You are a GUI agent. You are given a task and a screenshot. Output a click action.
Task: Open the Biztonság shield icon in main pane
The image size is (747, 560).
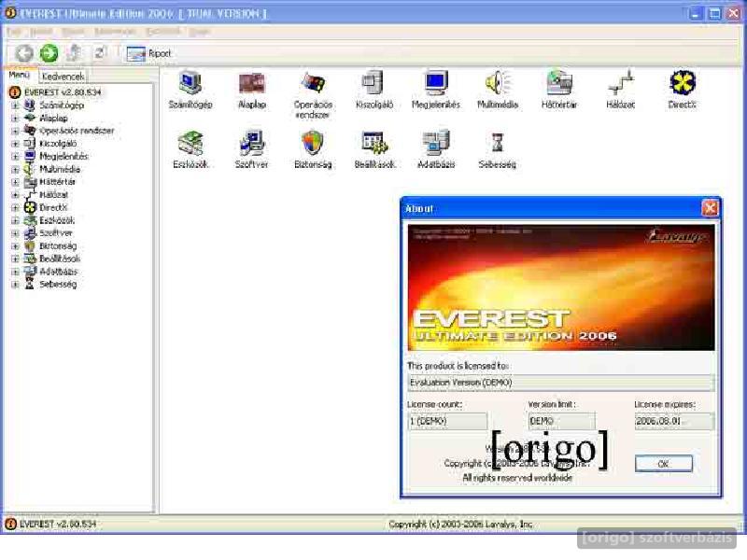[313, 149]
